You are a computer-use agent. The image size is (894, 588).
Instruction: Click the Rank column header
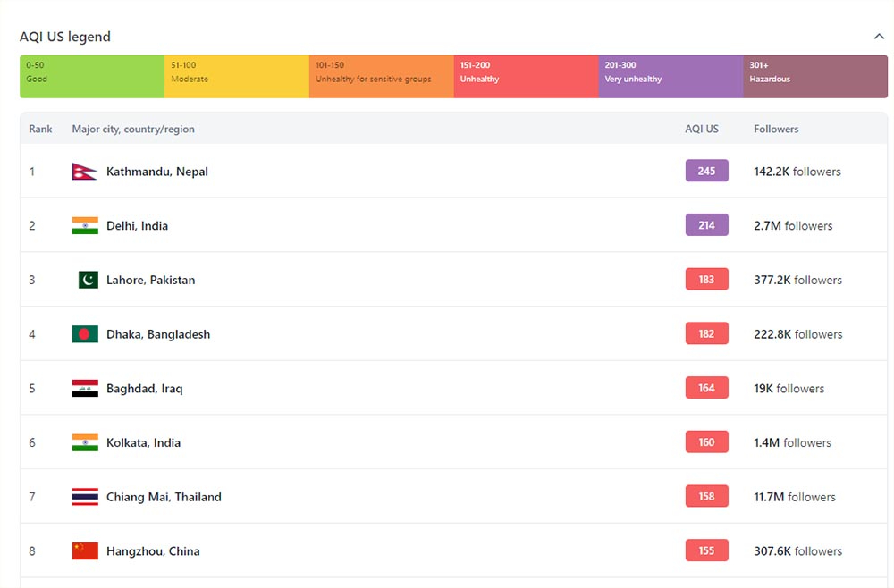click(40, 129)
